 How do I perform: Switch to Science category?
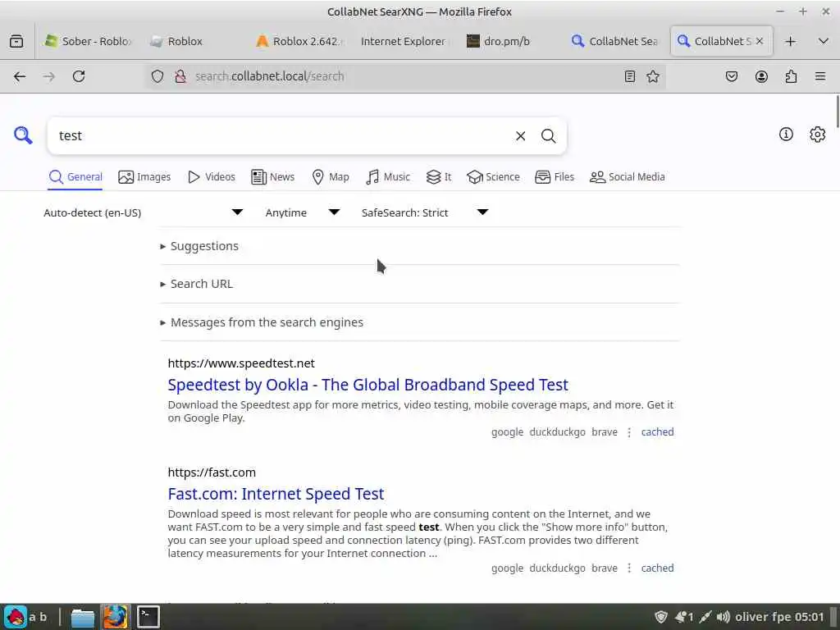pos(493,177)
